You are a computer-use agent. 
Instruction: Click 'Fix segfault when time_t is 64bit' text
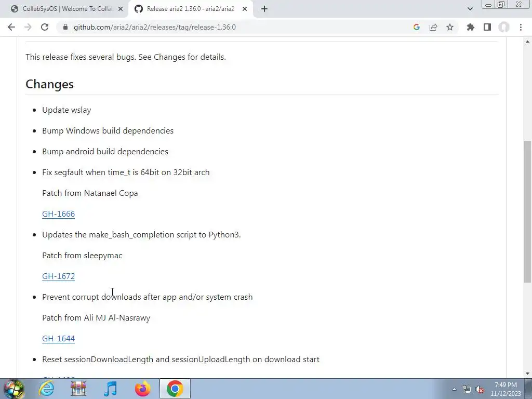click(x=126, y=172)
